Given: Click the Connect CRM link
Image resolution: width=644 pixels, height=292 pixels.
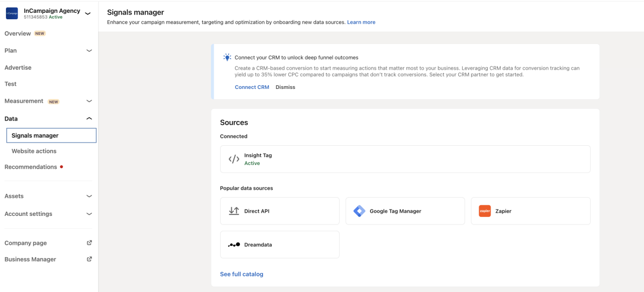Looking at the screenshot, I should pyautogui.click(x=252, y=87).
